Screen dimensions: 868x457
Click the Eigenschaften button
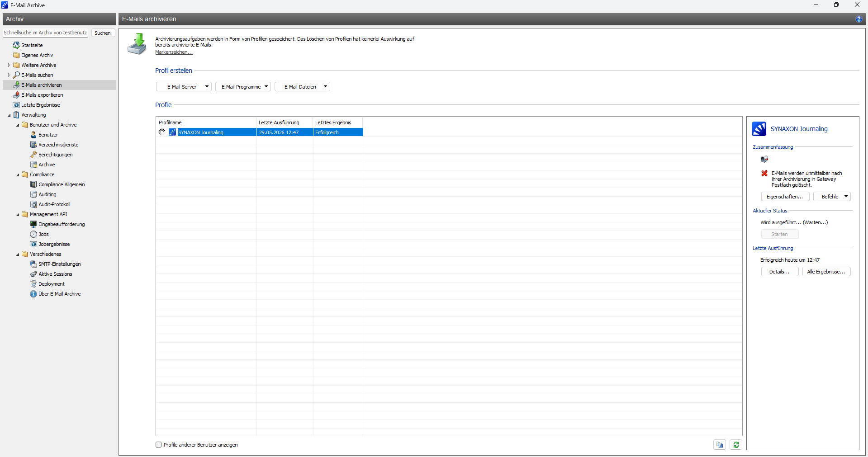pyautogui.click(x=785, y=197)
